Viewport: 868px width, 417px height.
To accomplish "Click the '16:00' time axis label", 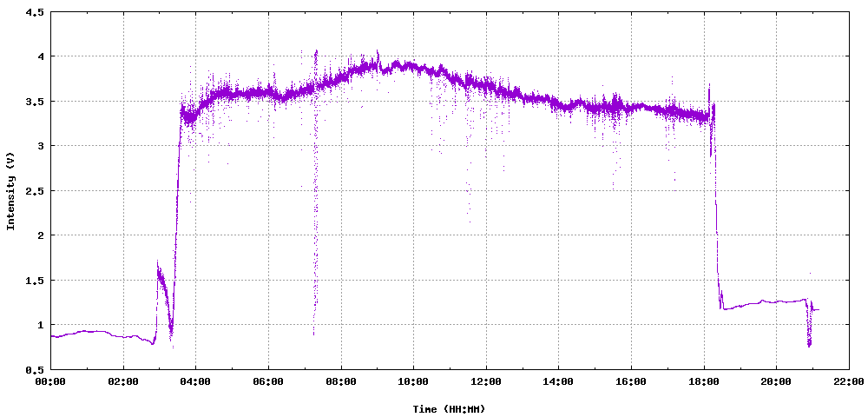I will click(x=631, y=381).
